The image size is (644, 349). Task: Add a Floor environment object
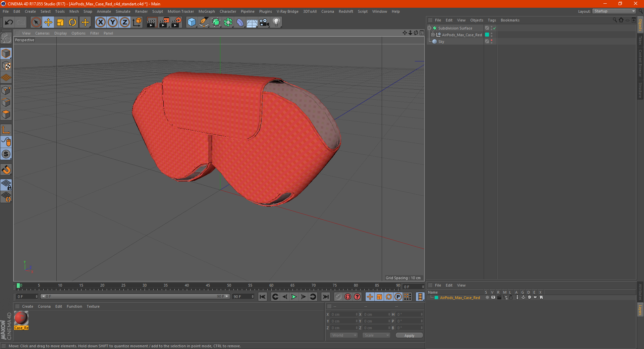click(252, 22)
